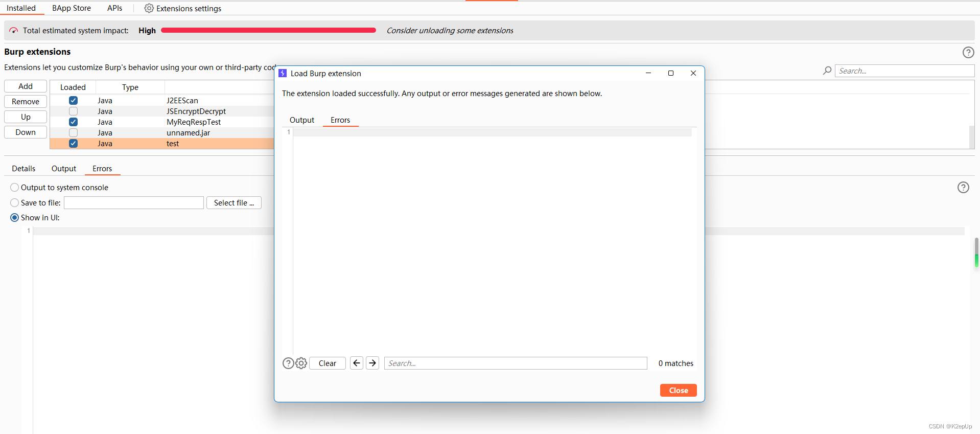
Task: Open help icon in Load Burp extension dialog
Action: 288,363
